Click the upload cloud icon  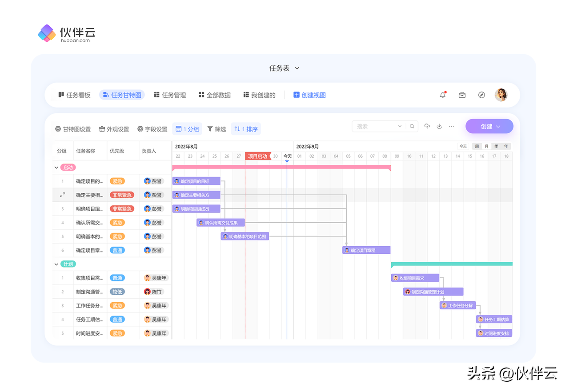tap(427, 126)
